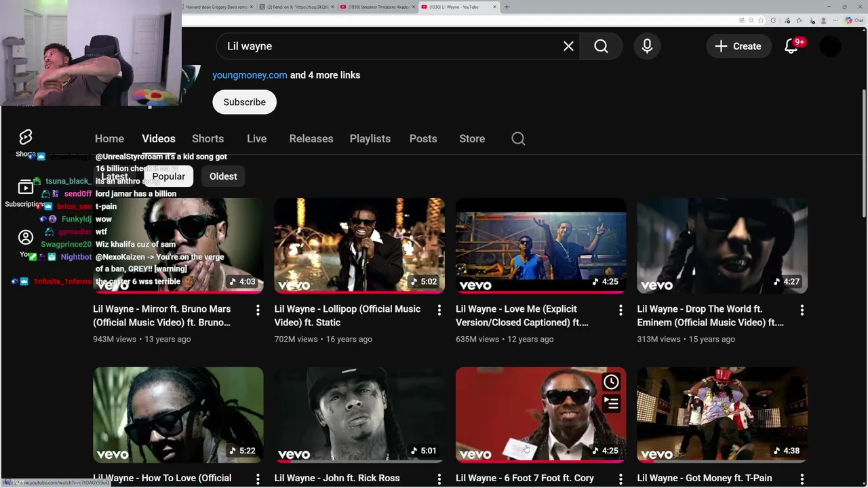
Task: Add 6 Foot 7 Foot to Watch later
Action: click(x=611, y=382)
